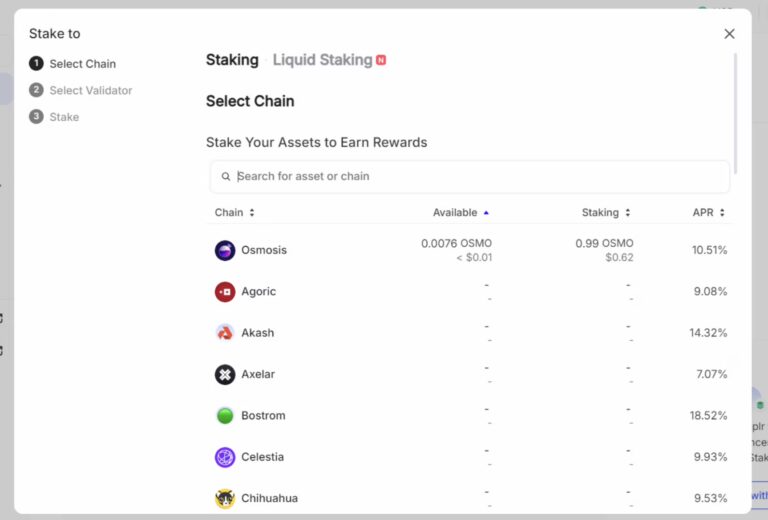Select the Staking tab
The height and width of the screenshot is (520, 768).
click(232, 60)
